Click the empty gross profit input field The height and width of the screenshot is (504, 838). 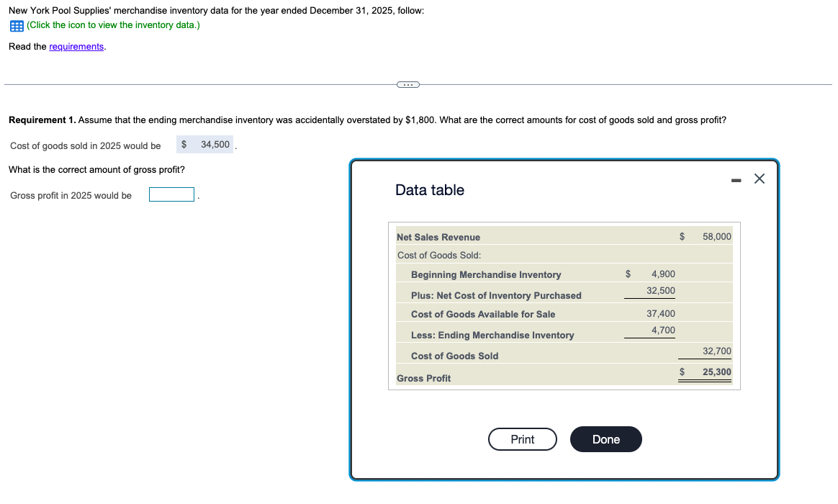coord(171,193)
